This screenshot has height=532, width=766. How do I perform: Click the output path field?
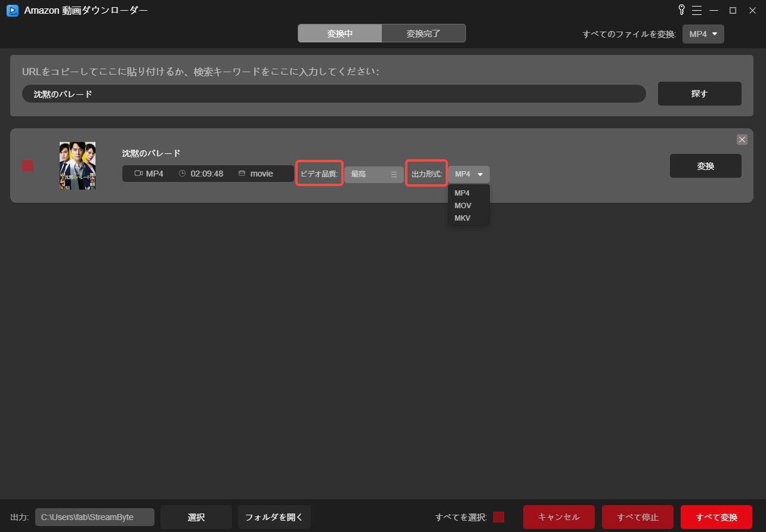(x=95, y=517)
